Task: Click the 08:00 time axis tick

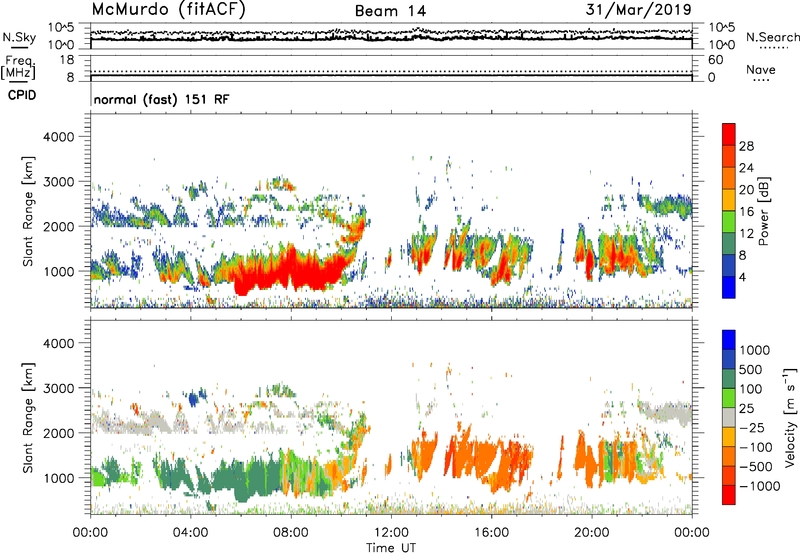Action: 290,533
